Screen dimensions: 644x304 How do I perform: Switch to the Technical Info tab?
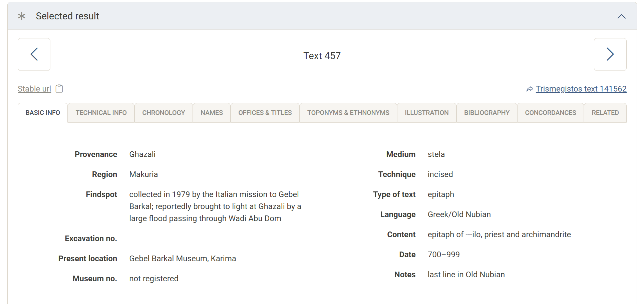click(101, 113)
